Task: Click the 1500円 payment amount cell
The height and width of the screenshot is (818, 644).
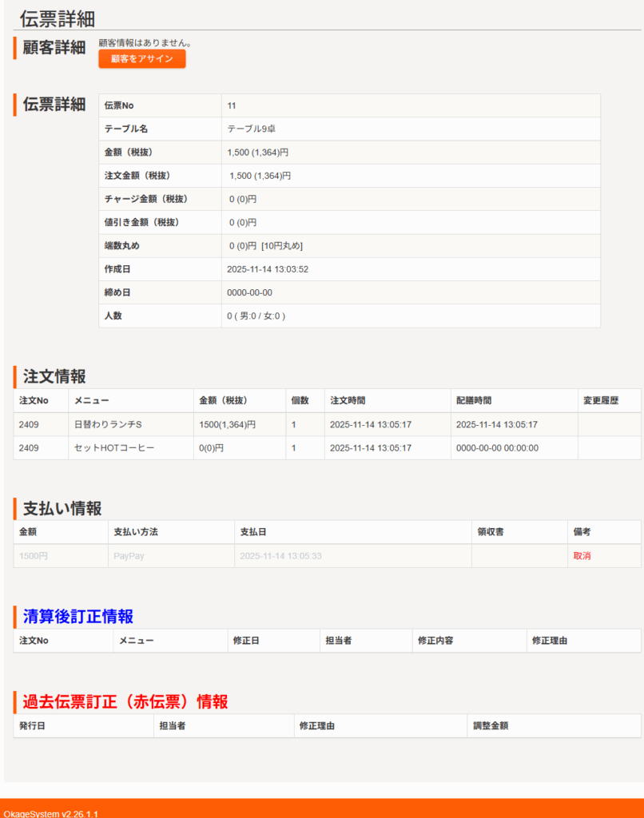Action: pyautogui.click(x=34, y=556)
